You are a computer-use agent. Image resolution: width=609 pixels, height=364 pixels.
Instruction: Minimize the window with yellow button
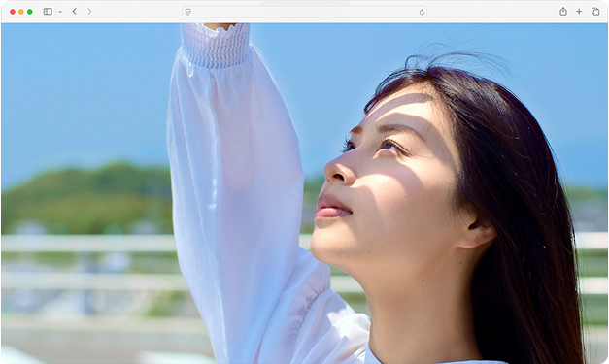coord(21,12)
